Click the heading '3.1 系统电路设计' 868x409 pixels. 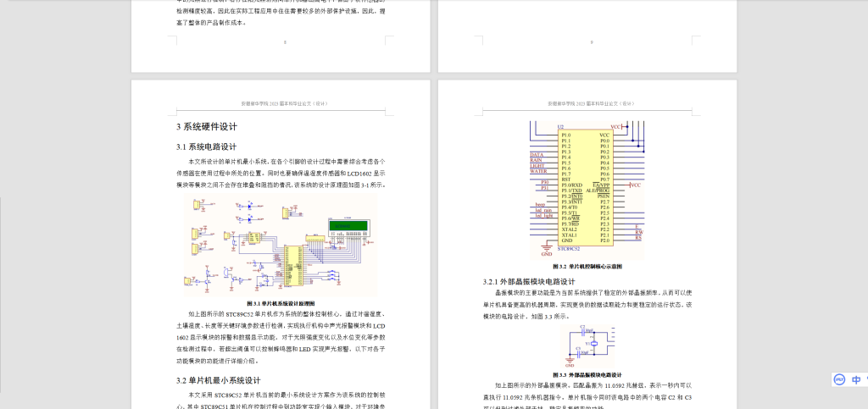click(x=207, y=147)
